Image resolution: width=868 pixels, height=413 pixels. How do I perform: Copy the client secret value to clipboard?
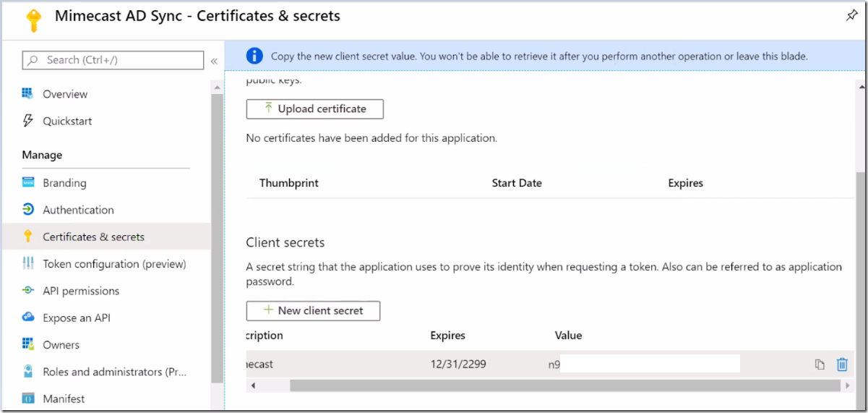(820, 365)
